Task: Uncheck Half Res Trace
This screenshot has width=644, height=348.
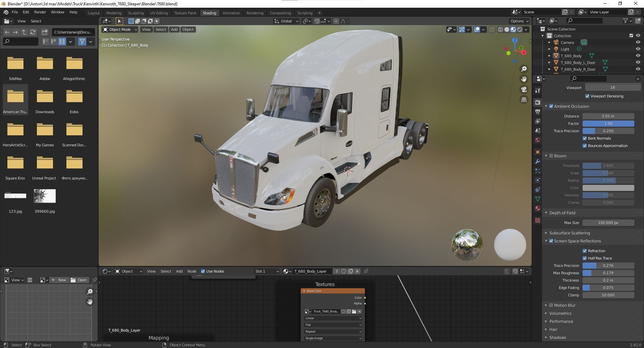Action: pyautogui.click(x=585, y=258)
